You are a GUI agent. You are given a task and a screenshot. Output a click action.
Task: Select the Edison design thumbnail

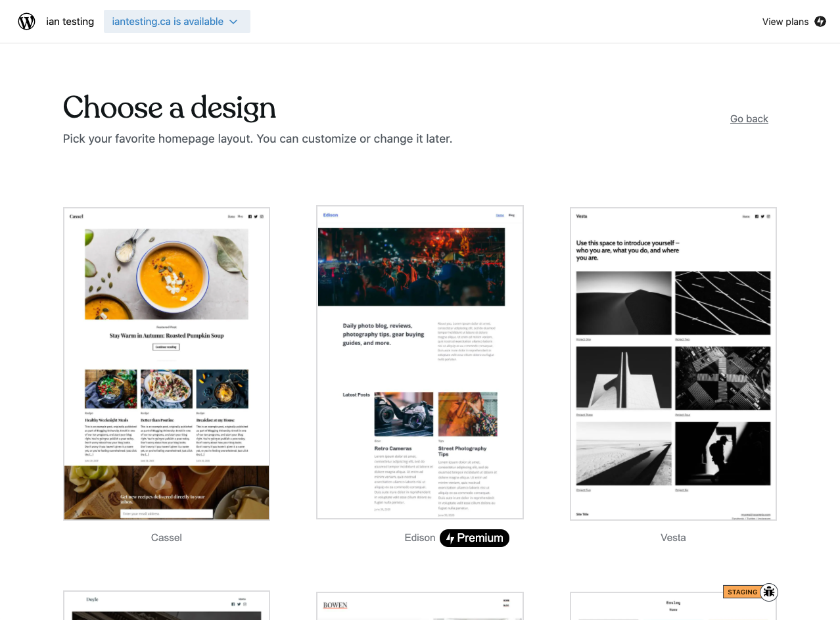click(x=420, y=362)
